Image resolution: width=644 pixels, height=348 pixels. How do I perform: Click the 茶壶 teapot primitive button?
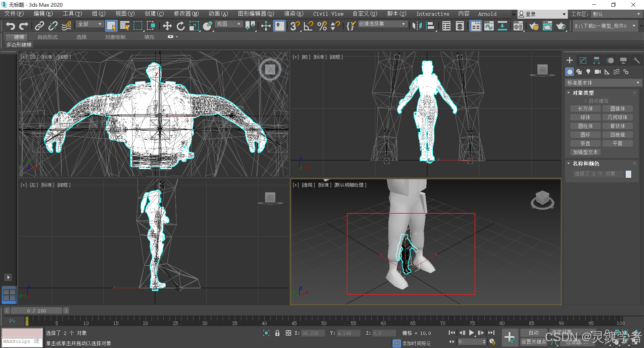tap(585, 143)
